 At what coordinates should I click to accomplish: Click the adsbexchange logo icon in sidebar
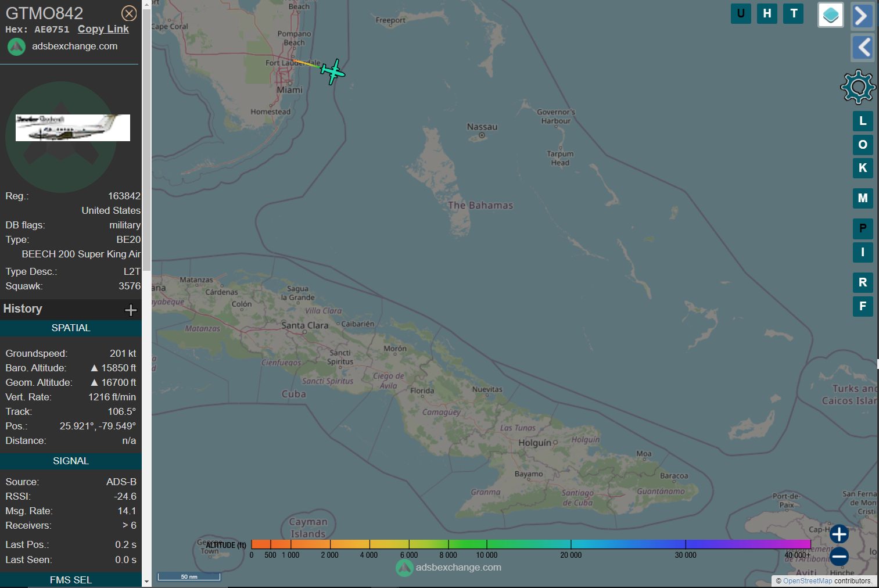[16, 46]
